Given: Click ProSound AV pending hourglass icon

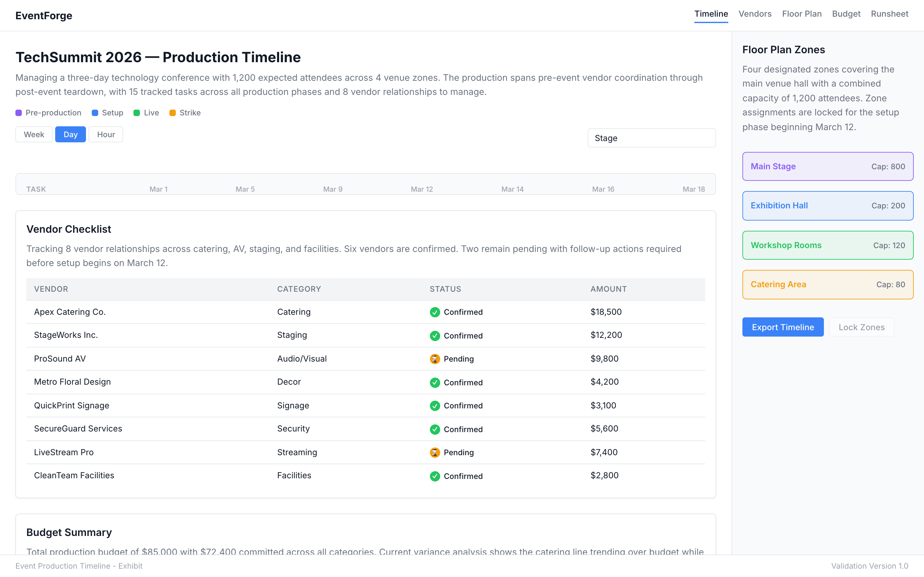Looking at the screenshot, I should (x=434, y=359).
